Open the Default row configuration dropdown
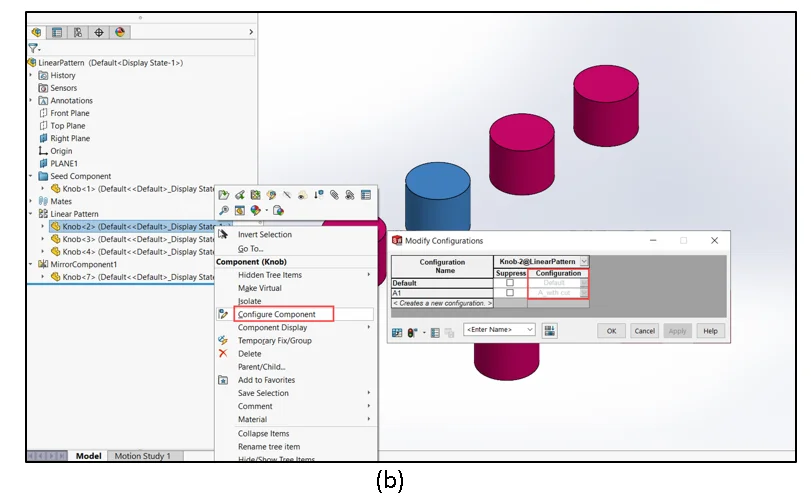Image resolution: width=811 pixels, height=501 pixels. coord(583,283)
